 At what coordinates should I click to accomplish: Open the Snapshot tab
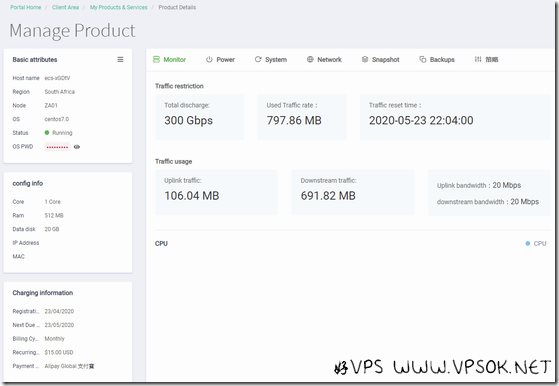click(x=380, y=60)
